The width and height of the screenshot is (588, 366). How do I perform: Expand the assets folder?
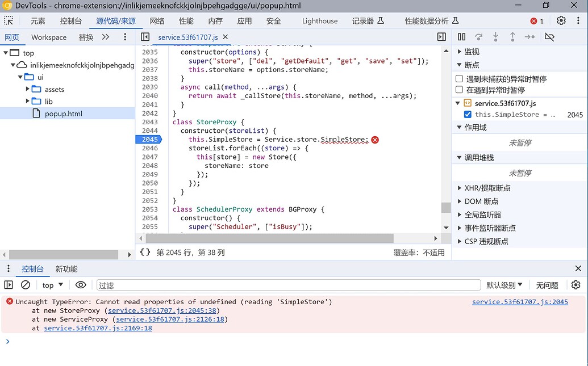click(27, 89)
